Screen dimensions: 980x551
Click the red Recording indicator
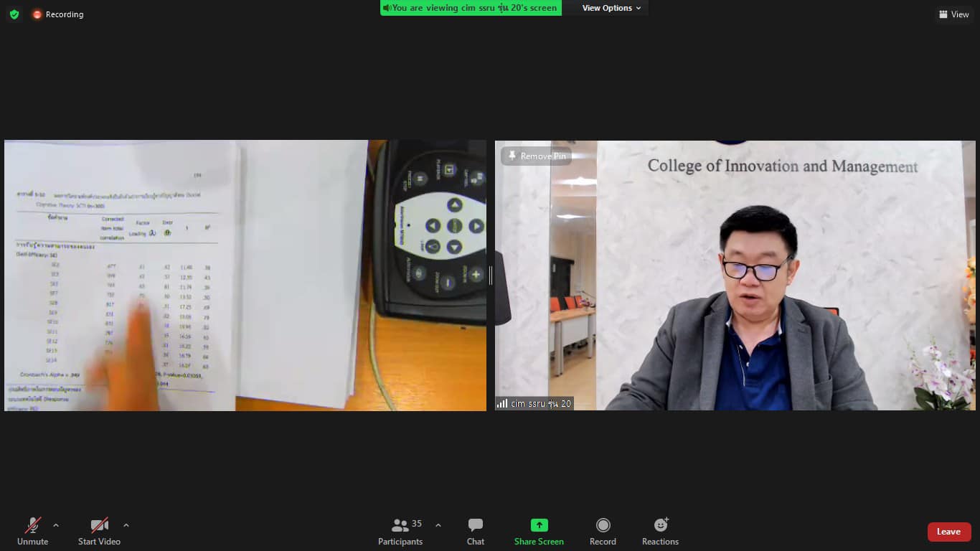(57, 14)
